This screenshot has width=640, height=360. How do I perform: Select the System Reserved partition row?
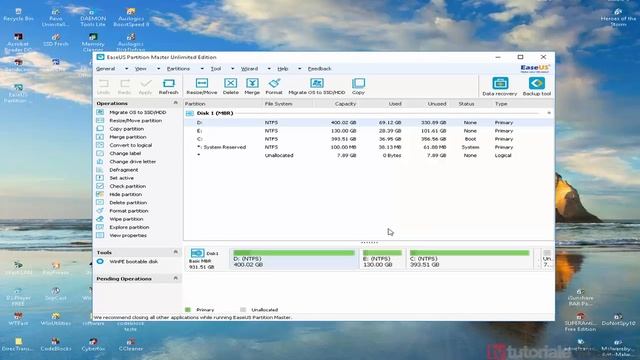click(x=369, y=147)
